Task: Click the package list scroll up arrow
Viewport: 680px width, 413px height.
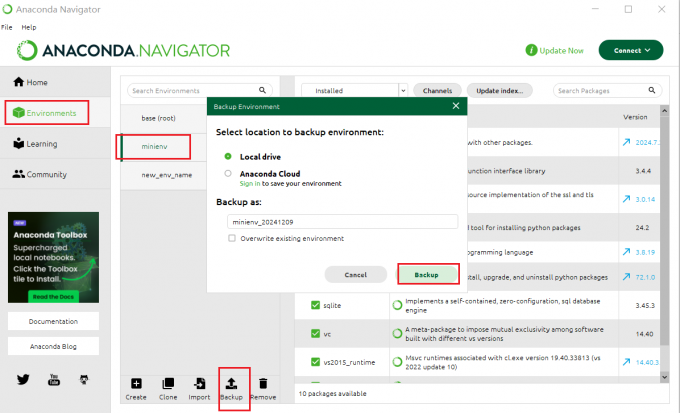Action: 664,111
